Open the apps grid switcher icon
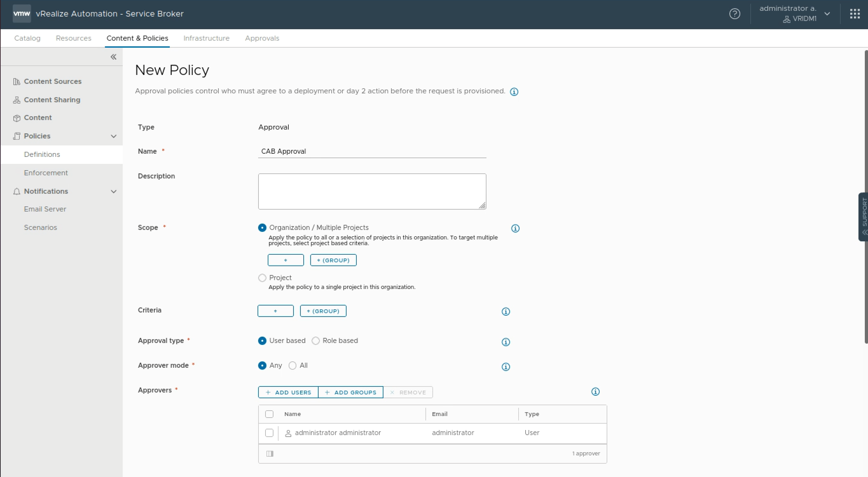 (855, 14)
